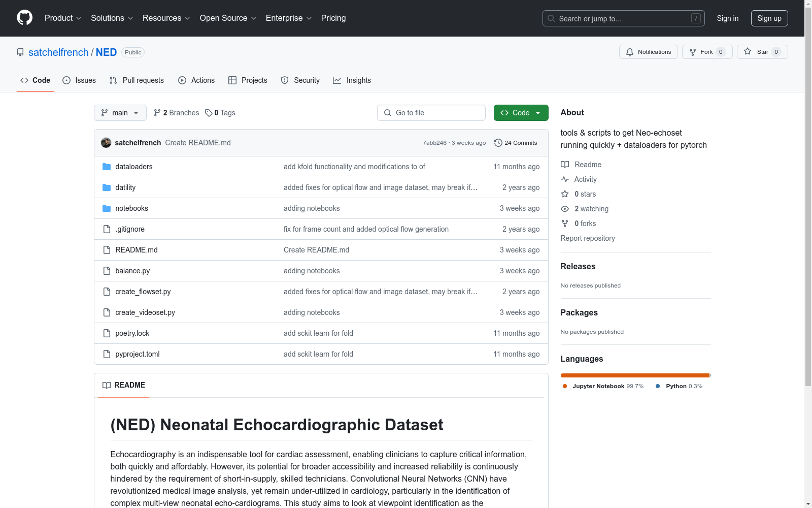Open the NED repository name link
The height and width of the screenshot is (508, 812).
coord(106,52)
